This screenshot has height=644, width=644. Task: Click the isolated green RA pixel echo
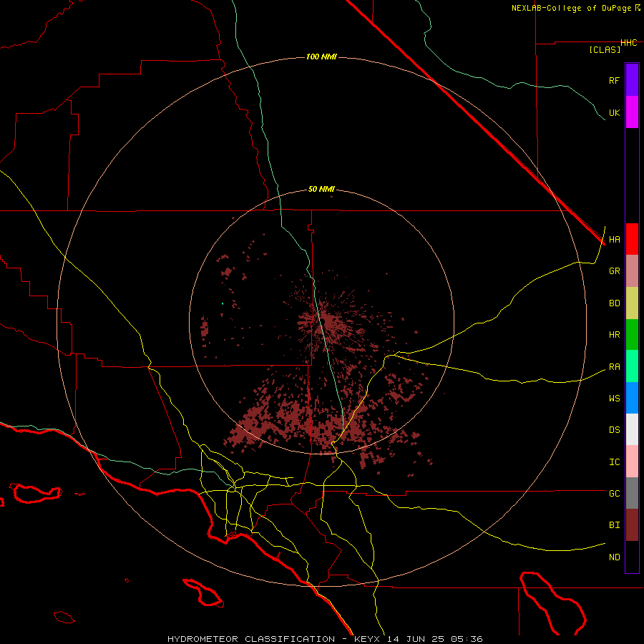pyautogui.click(x=223, y=303)
